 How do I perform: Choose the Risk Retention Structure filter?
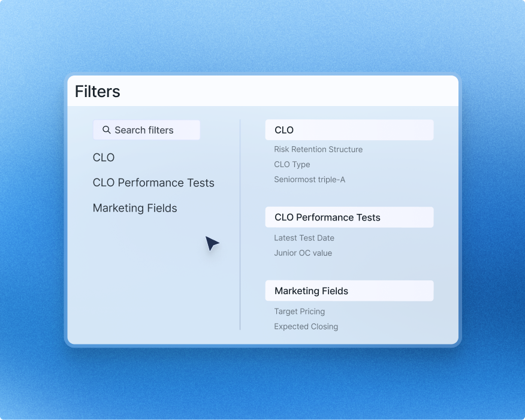click(318, 149)
